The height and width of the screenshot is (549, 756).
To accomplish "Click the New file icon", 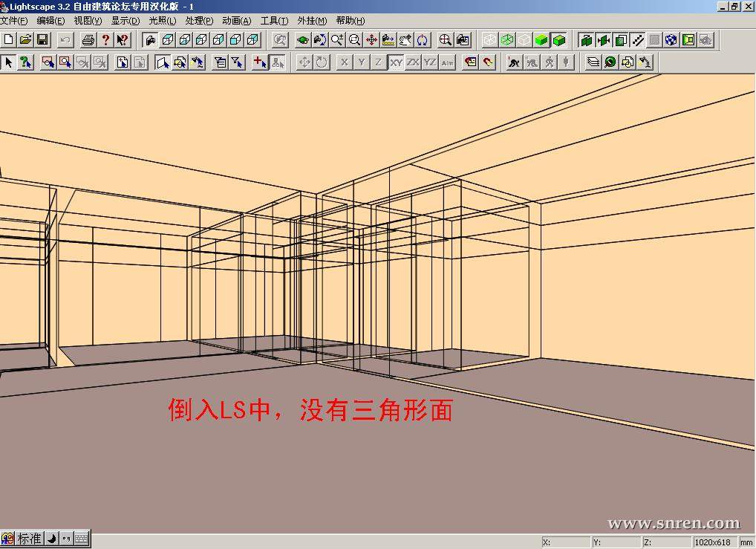I will tap(9, 39).
